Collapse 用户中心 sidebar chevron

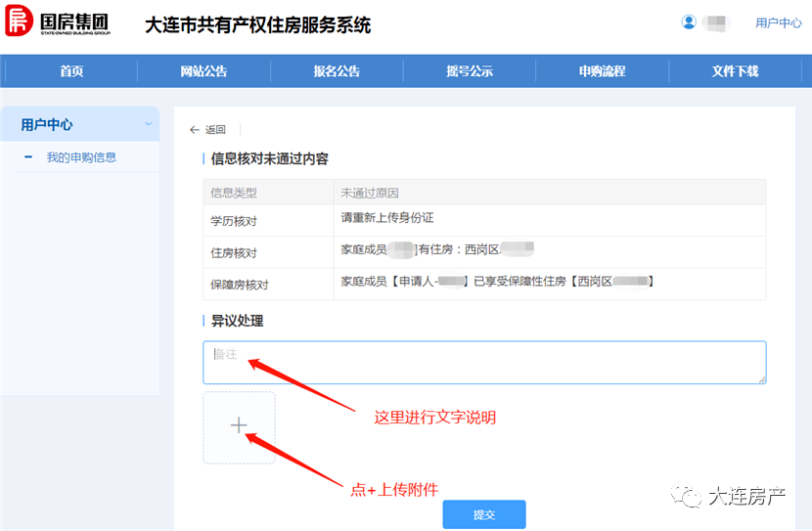point(149,124)
